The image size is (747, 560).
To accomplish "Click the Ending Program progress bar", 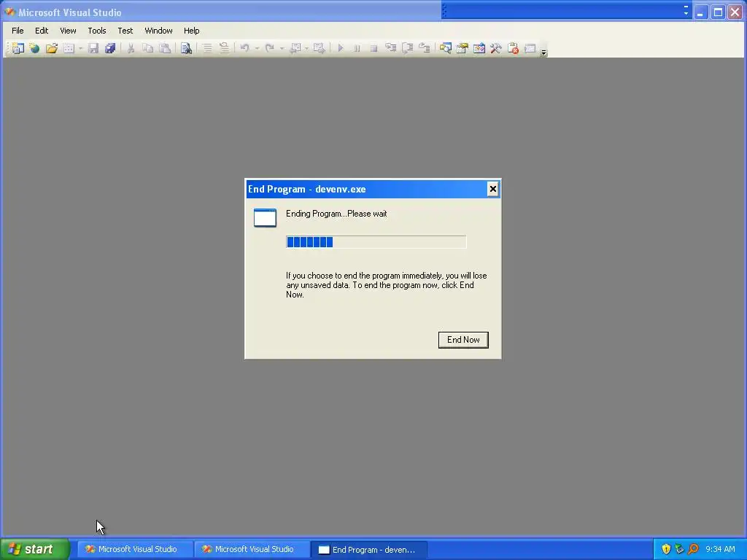I will pos(376,242).
